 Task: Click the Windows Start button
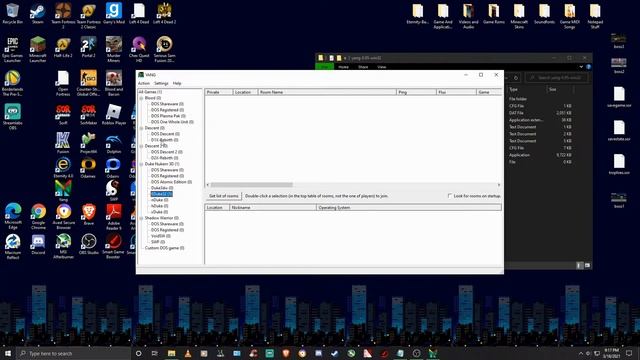(x=7, y=353)
